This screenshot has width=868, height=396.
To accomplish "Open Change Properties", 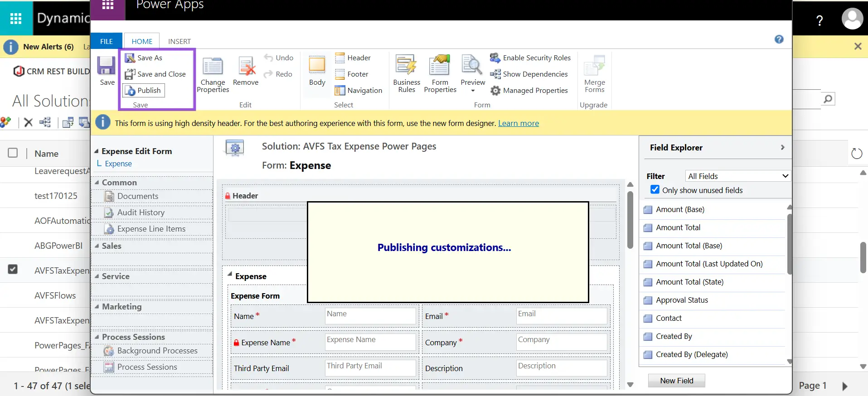I will pyautogui.click(x=213, y=75).
